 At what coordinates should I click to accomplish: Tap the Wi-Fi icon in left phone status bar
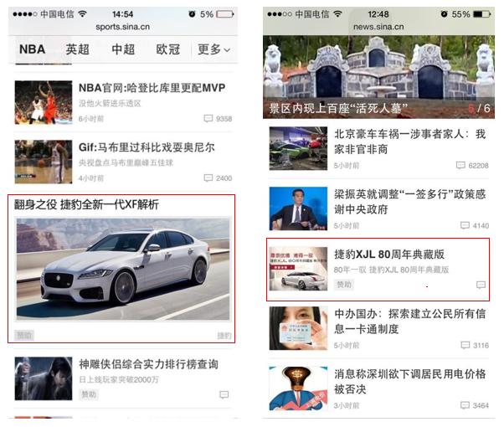(x=83, y=14)
